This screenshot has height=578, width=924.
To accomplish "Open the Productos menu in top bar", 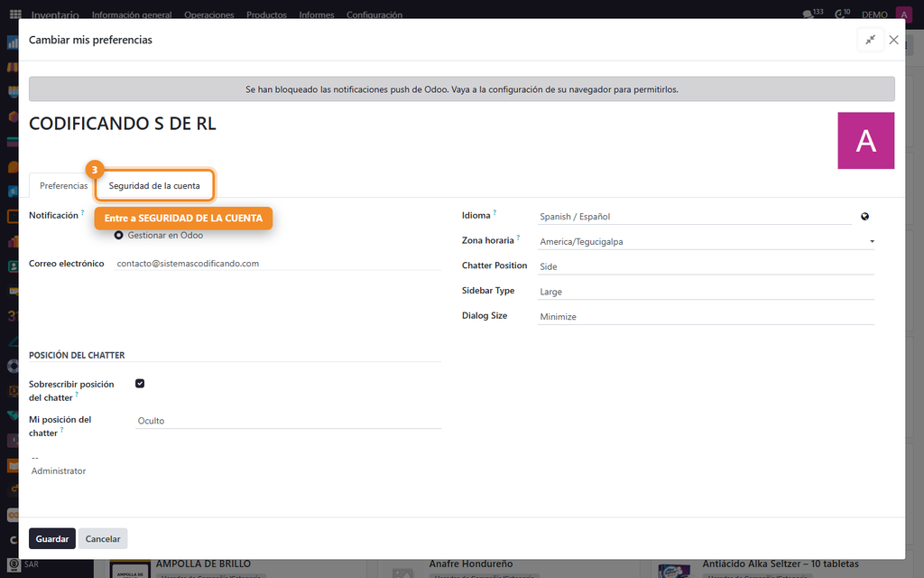I will pyautogui.click(x=266, y=14).
